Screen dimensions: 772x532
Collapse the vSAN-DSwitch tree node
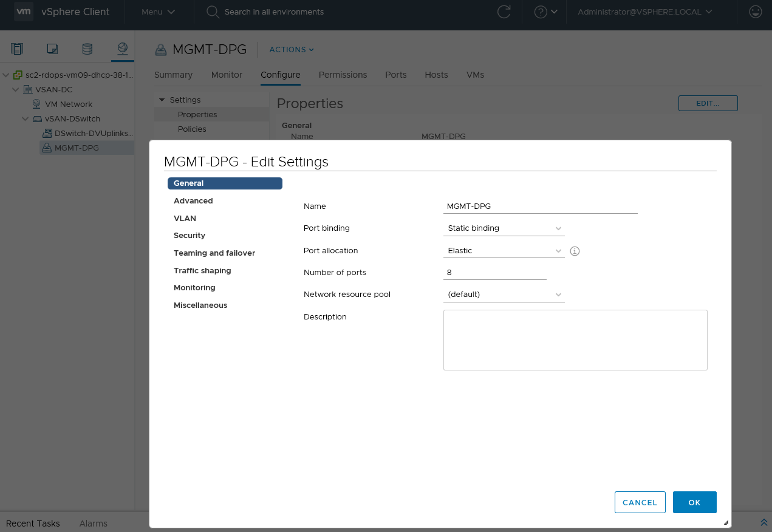pyautogui.click(x=26, y=119)
